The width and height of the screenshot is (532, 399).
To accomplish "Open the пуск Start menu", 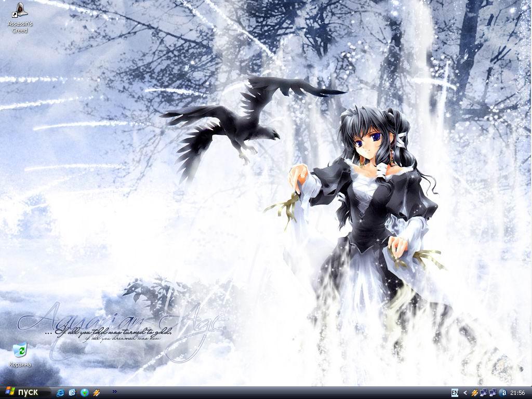I will click(25, 393).
